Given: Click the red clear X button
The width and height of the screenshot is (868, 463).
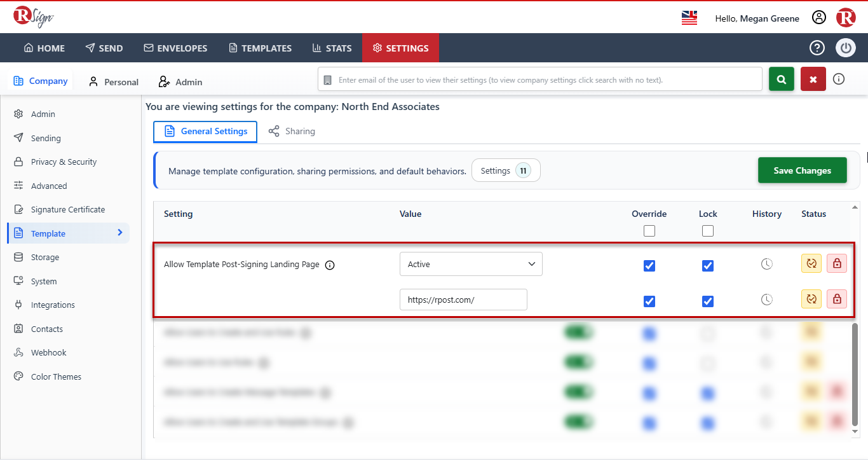Looking at the screenshot, I should click(x=813, y=79).
